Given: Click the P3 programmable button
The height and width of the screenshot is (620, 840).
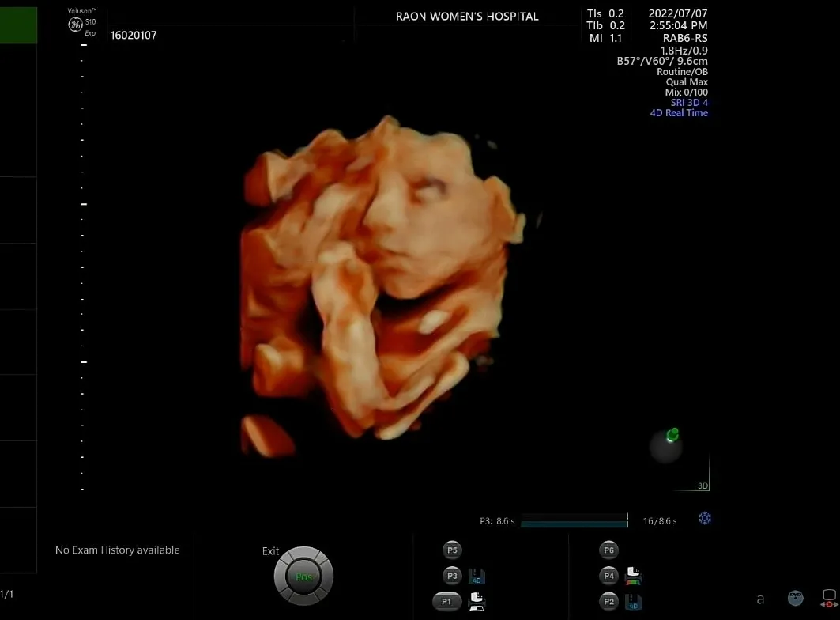Looking at the screenshot, I should [452, 576].
